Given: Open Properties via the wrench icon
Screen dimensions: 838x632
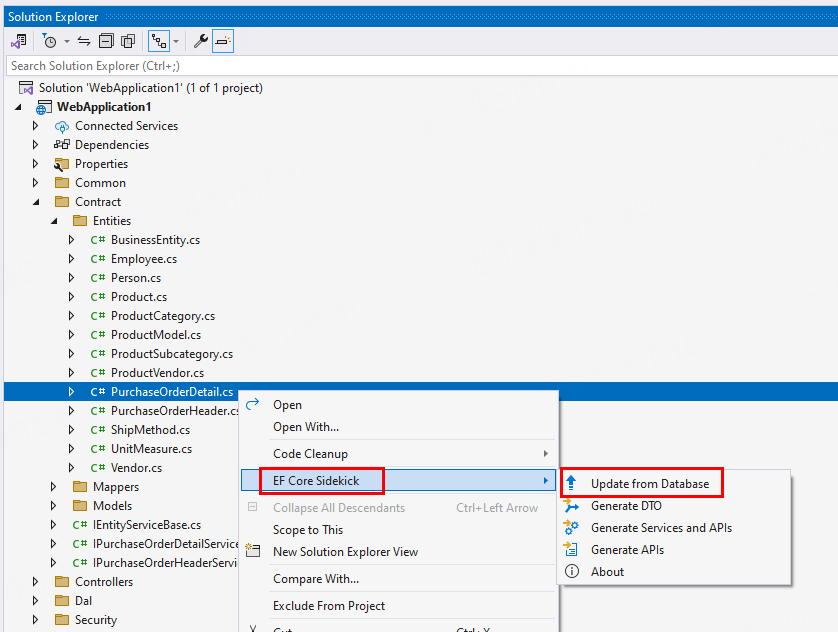Looking at the screenshot, I should (200, 41).
